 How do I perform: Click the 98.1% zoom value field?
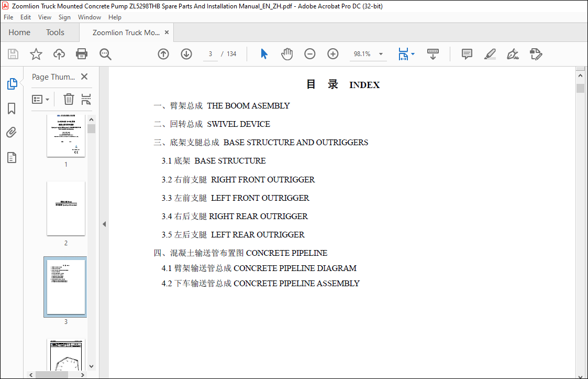click(x=362, y=54)
